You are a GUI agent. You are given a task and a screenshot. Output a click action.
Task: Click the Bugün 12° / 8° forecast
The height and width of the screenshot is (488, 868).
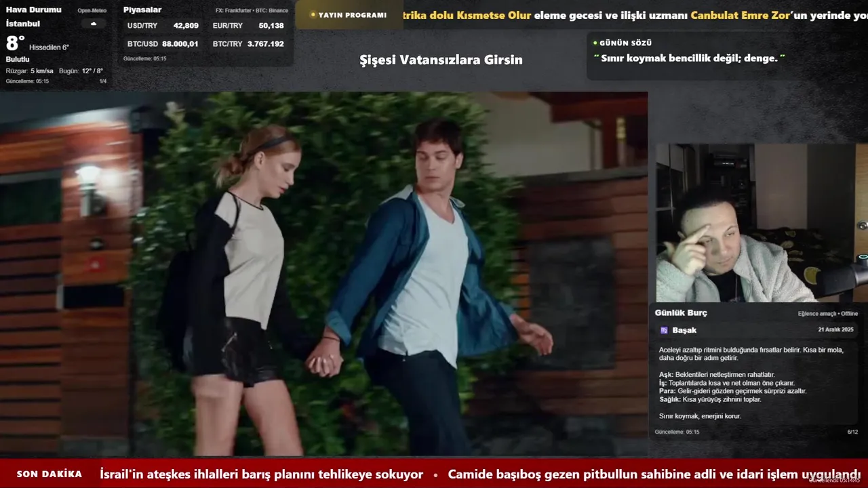click(x=81, y=71)
